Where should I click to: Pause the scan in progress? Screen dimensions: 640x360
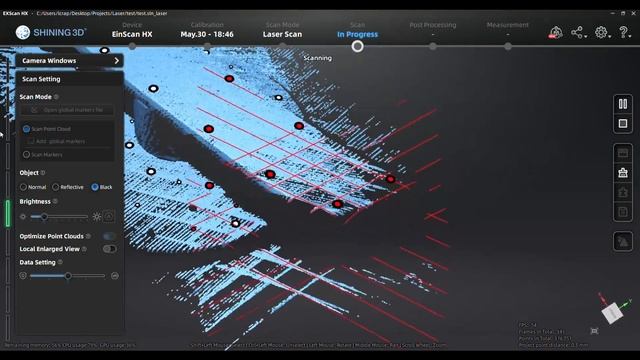[622, 104]
